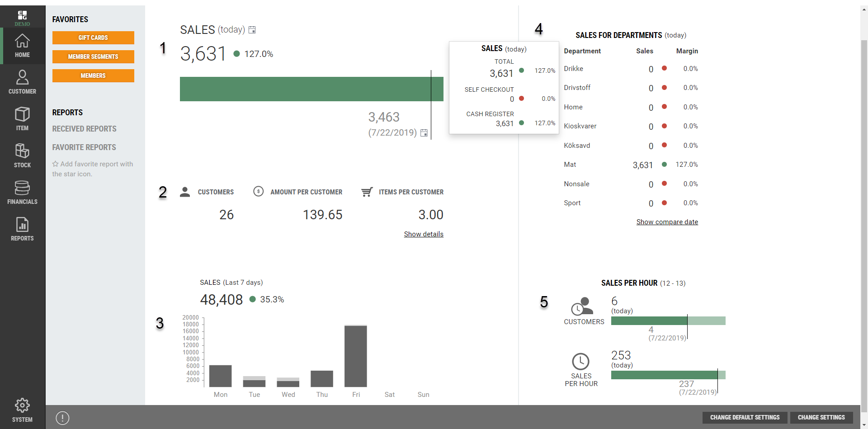Open the Home section in sidebar

(x=22, y=46)
